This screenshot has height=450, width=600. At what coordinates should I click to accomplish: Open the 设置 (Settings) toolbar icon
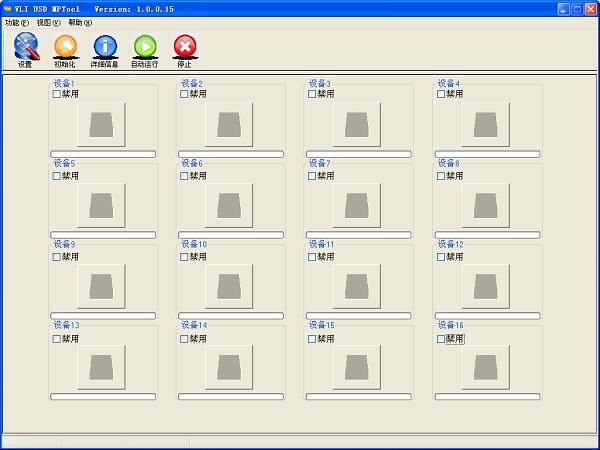pyautogui.click(x=26, y=50)
